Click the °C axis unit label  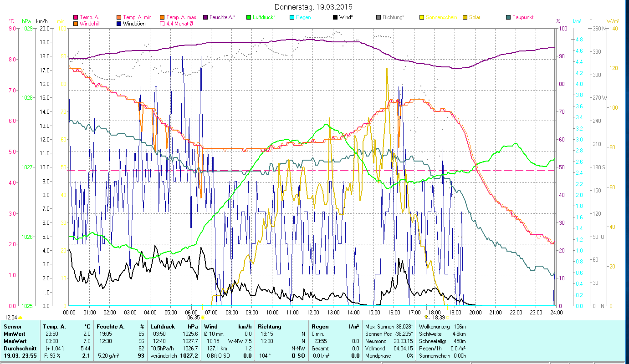click(x=11, y=21)
